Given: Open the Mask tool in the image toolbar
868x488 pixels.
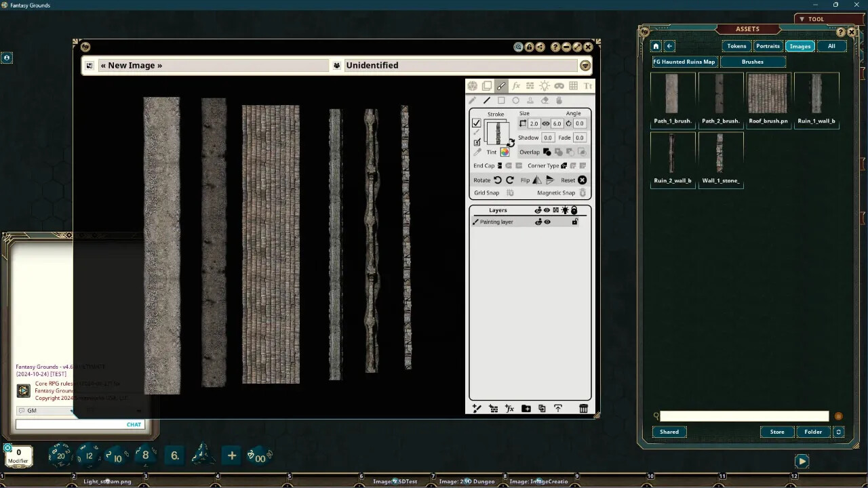Looking at the screenshot, I should coord(559,86).
